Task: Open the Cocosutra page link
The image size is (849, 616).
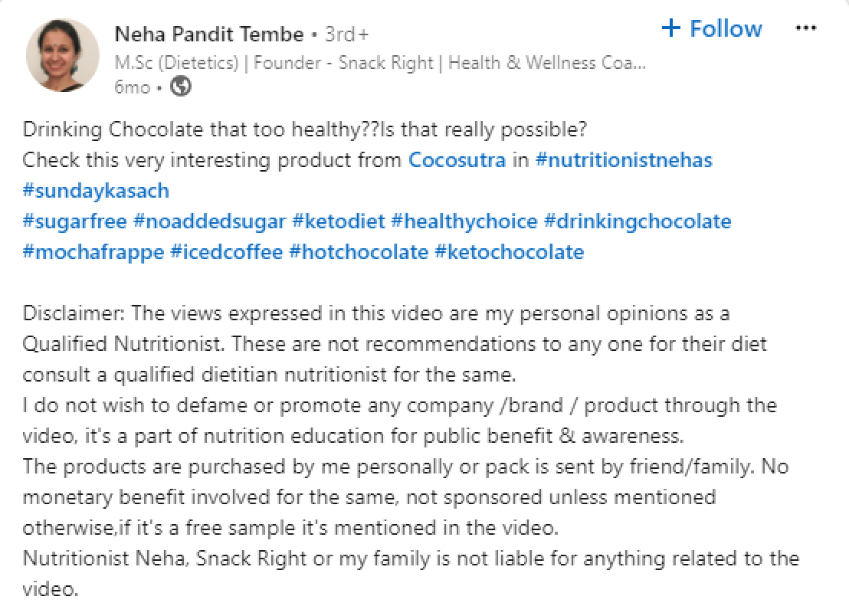Action: click(457, 160)
